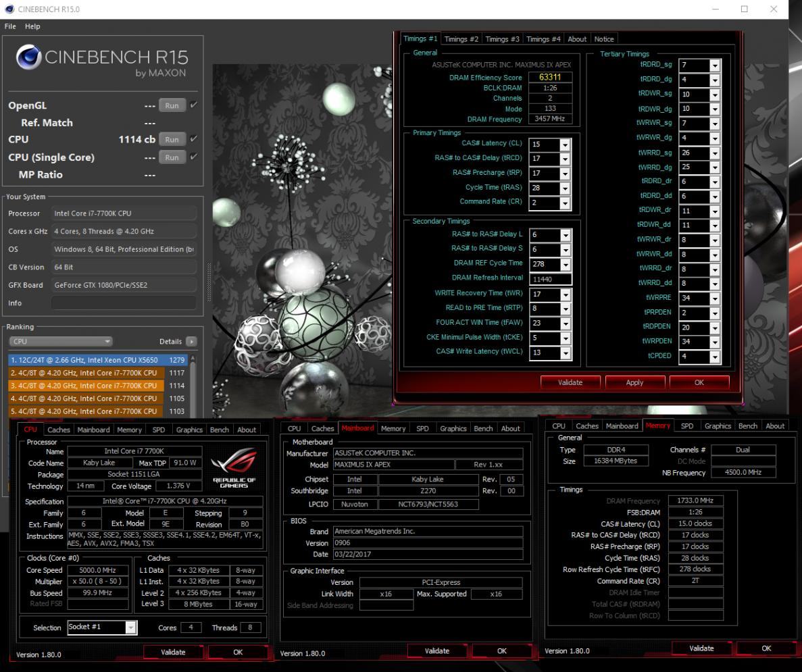Viewport: 802px width, 672px height.
Task: Open the tCPDED dropdown
Action: pyautogui.click(x=715, y=357)
